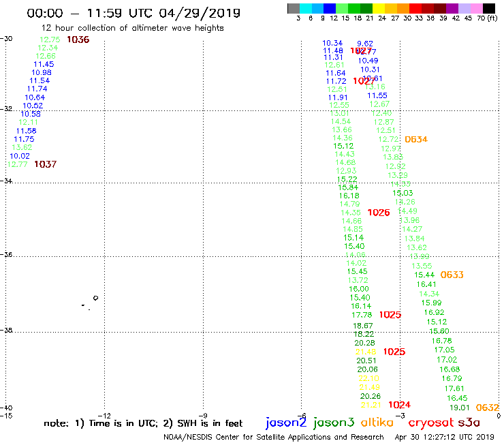Image resolution: width=504 pixels, height=443 pixels.
Task: Click the pink swatch in the legend
Action: tap(476, 8)
